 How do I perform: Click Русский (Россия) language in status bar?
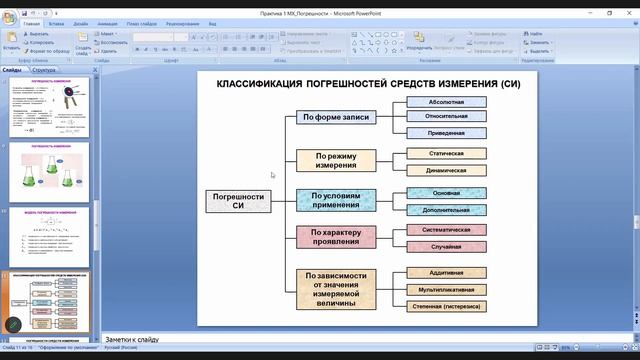point(121,347)
